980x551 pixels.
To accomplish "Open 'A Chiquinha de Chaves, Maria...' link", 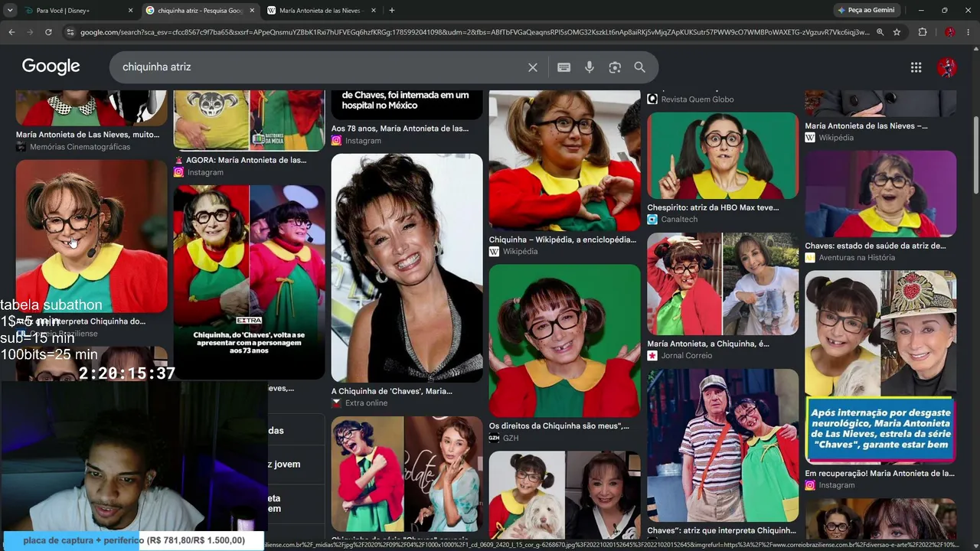I will click(x=392, y=391).
